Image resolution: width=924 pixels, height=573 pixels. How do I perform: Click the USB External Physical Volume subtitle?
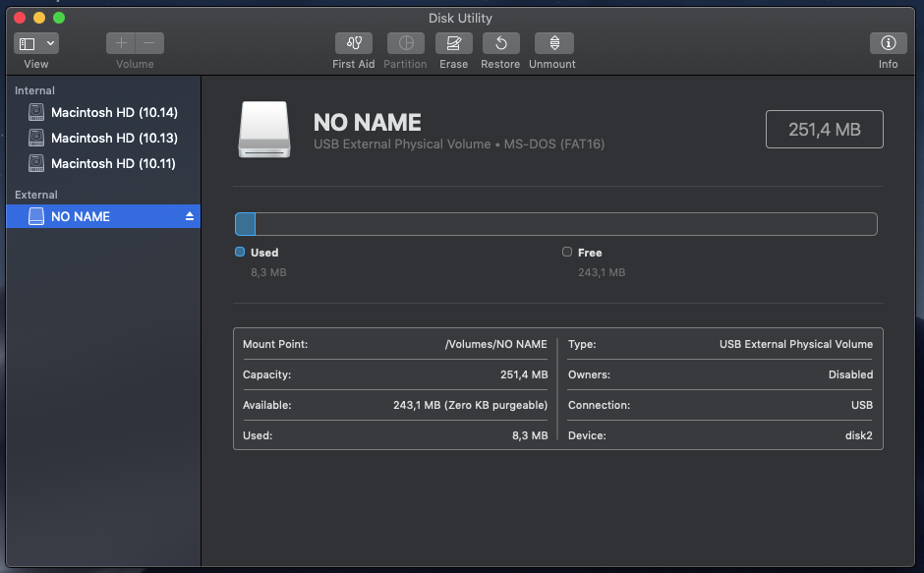coord(459,144)
